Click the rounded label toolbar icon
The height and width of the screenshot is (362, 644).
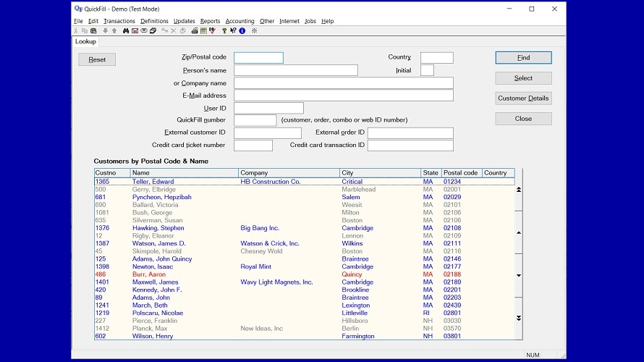click(x=144, y=31)
